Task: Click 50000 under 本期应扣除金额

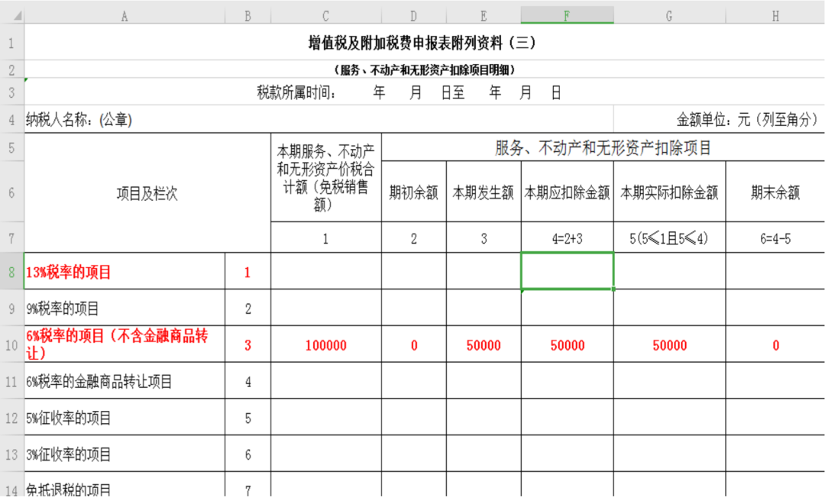Action: (567, 345)
